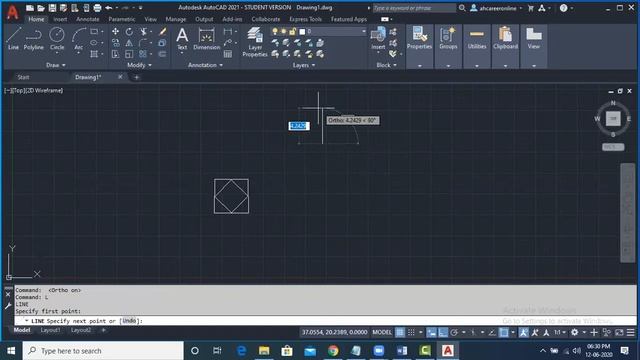Click the Plot print icon in quick access toolbar
The height and width of the screenshot is (360, 640).
click(x=97, y=8)
